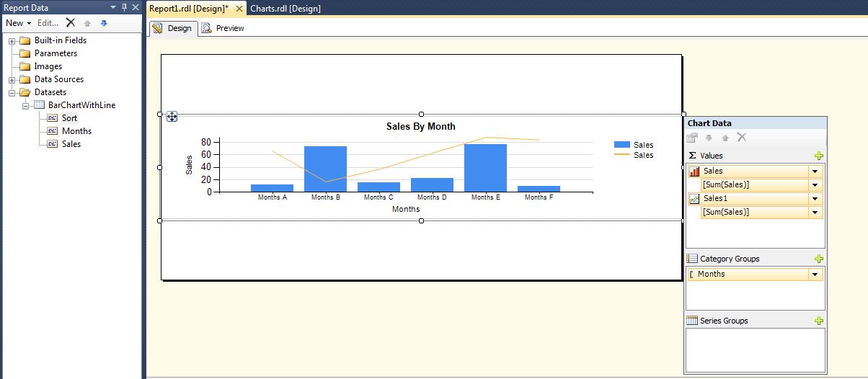Click the blue move down arrow in Report Data
This screenshot has width=868, height=379.
point(104,23)
